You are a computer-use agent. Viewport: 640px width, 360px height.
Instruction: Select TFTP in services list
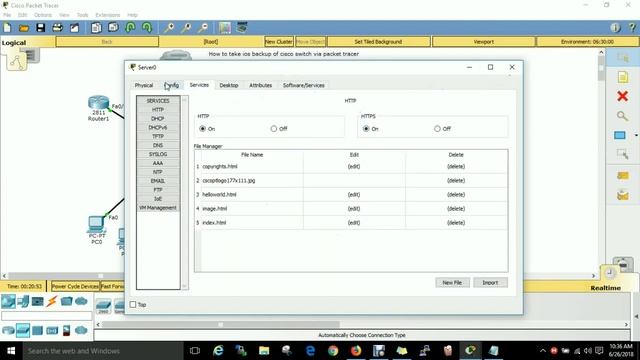point(158,136)
